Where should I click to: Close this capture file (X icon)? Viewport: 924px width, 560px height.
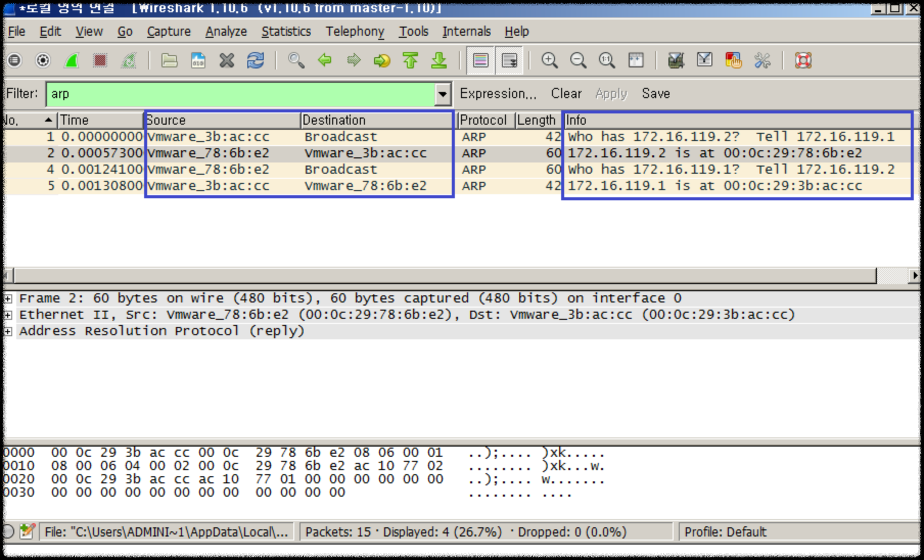pos(226,61)
